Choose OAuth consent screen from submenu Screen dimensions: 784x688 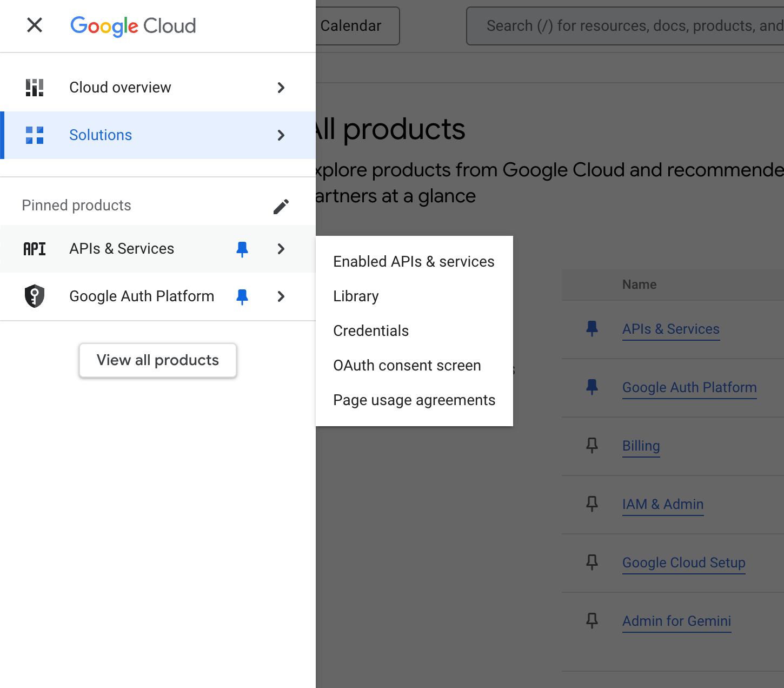tap(414, 366)
